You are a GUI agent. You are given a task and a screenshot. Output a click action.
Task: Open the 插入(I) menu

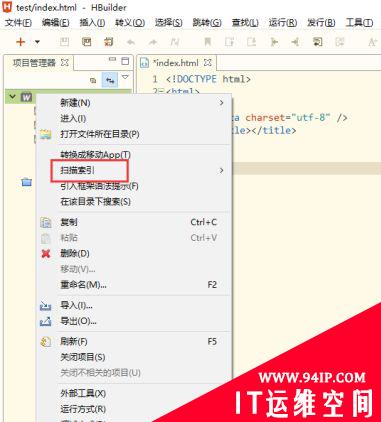(92, 23)
